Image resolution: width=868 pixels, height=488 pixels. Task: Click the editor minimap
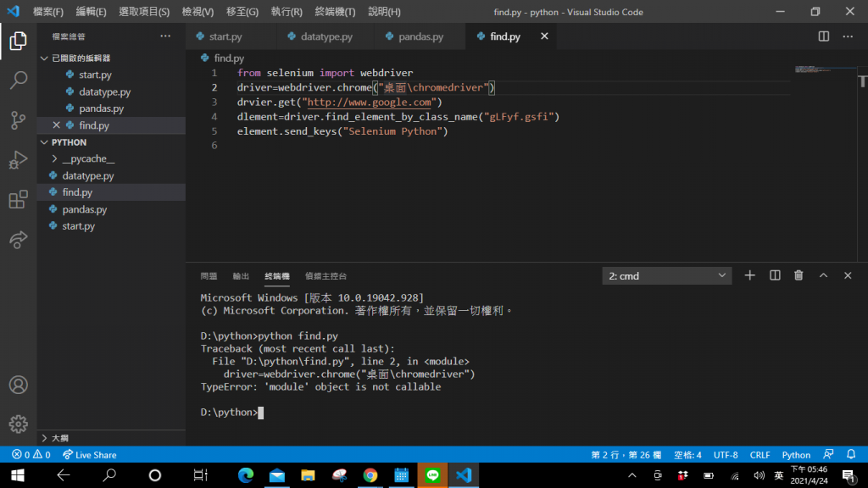click(825, 69)
